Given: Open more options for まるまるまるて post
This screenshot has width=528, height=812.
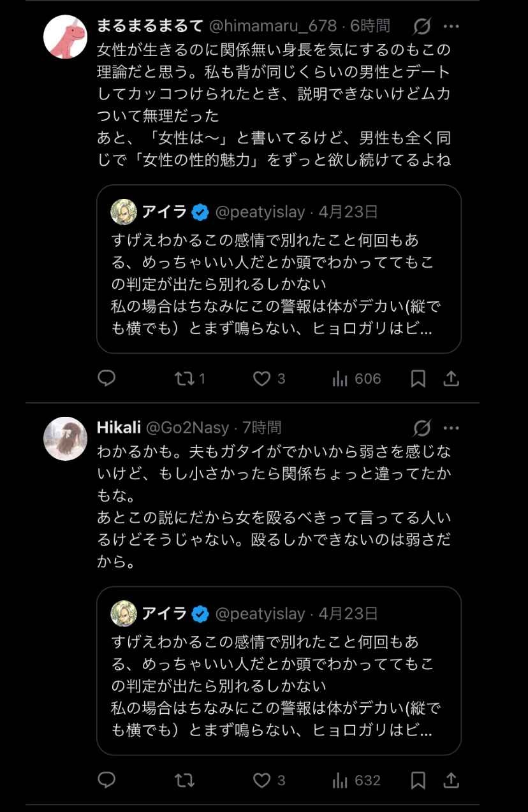Looking at the screenshot, I should tap(451, 27).
